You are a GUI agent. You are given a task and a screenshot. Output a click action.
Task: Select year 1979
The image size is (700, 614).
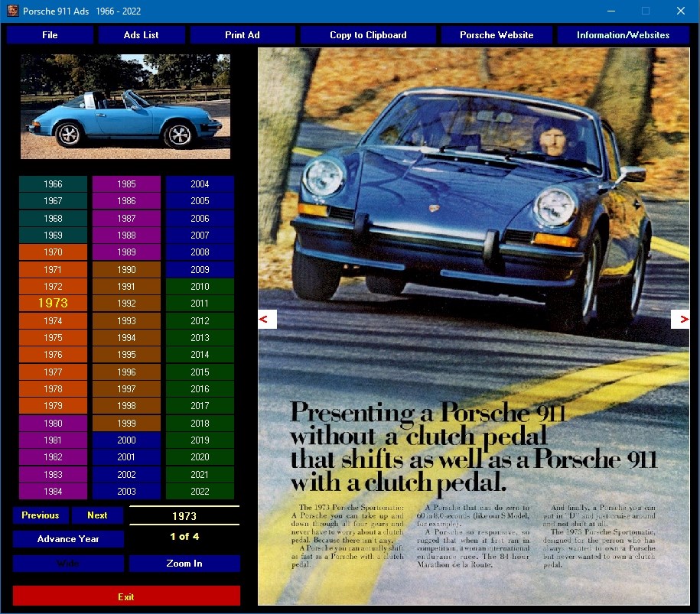tap(53, 405)
